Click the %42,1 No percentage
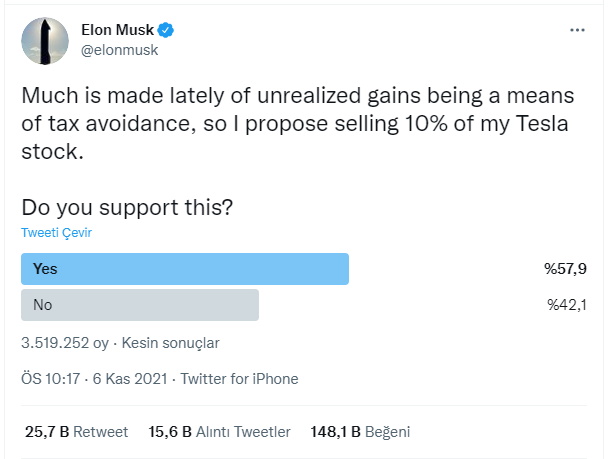 567,305
